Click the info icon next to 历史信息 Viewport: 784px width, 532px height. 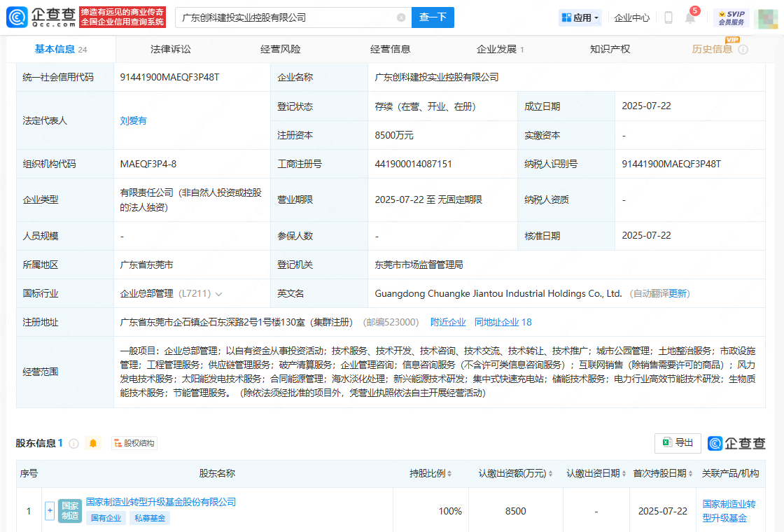point(743,50)
